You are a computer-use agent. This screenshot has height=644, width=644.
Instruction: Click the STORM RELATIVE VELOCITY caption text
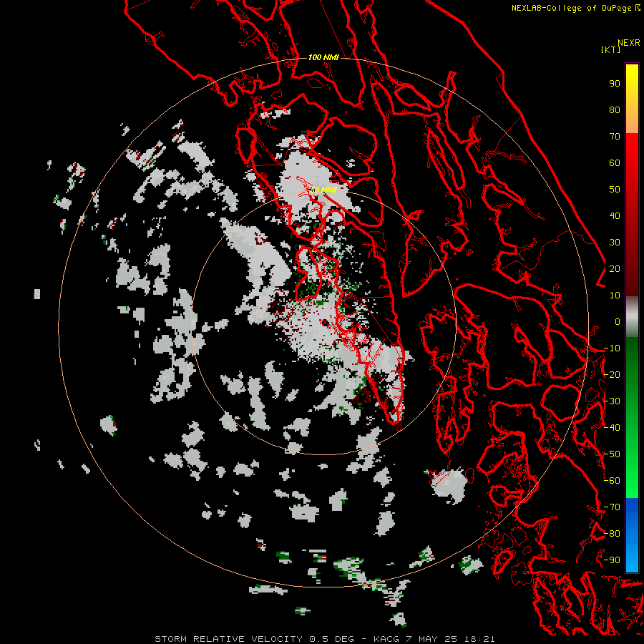click(228, 639)
